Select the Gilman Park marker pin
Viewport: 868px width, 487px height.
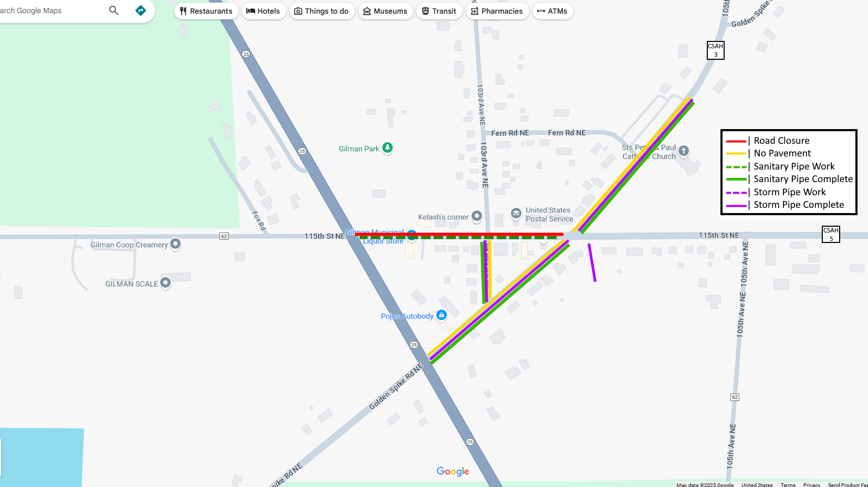[x=388, y=148]
